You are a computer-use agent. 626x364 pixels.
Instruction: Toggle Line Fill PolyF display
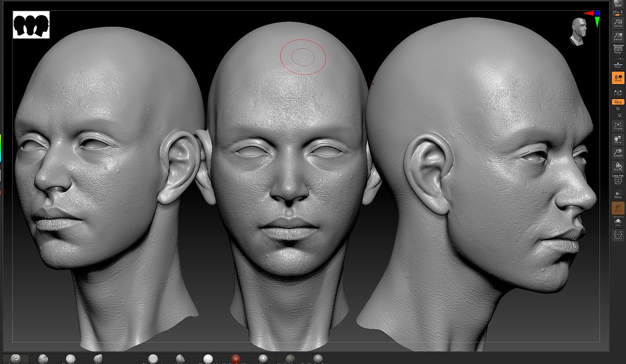coord(618,180)
